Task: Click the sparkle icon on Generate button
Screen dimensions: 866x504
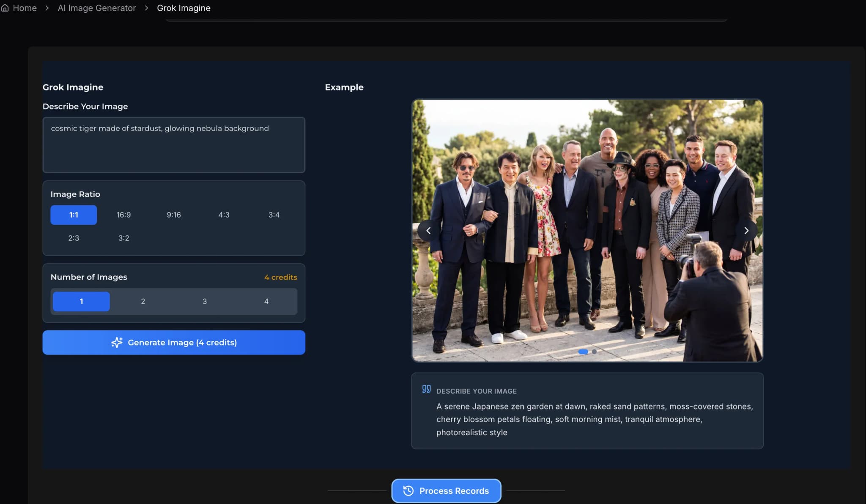Action: [117, 343]
